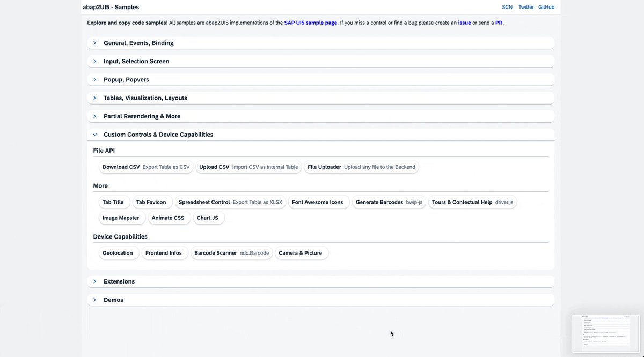Image resolution: width=644 pixels, height=357 pixels.
Task: Open the Tab Favicon sample
Action: [x=152, y=202]
